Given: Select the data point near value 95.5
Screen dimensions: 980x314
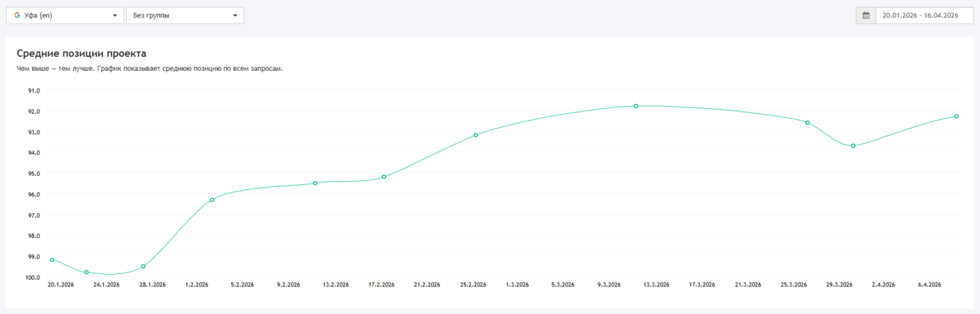Looking at the screenshot, I should coord(315,183).
